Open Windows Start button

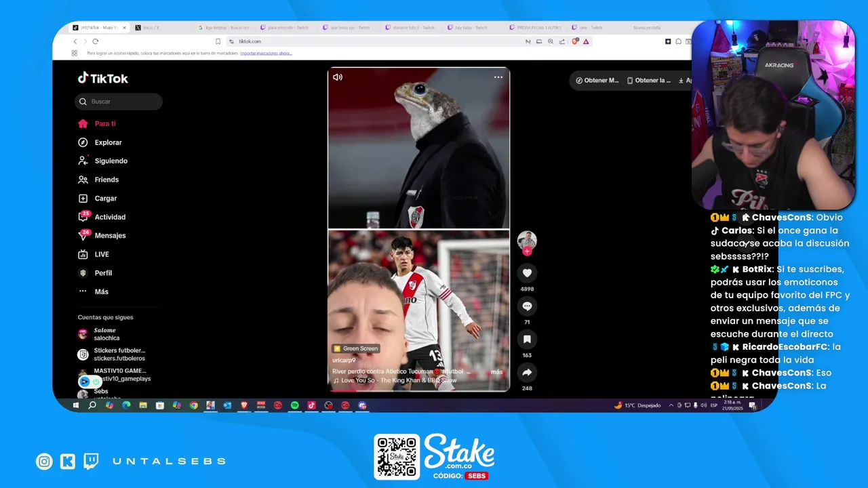click(x=75, y=405)
